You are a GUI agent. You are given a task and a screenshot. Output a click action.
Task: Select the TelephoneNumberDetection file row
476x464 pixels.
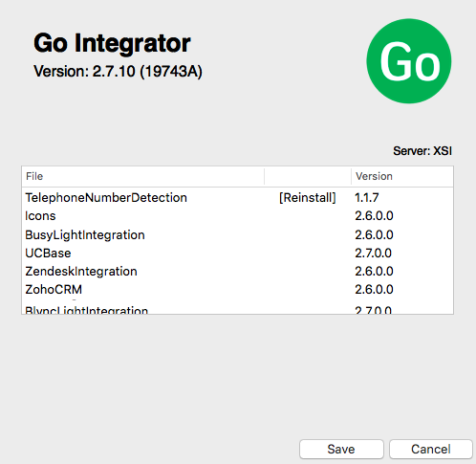pyautogui.click(x=237, y=198)
